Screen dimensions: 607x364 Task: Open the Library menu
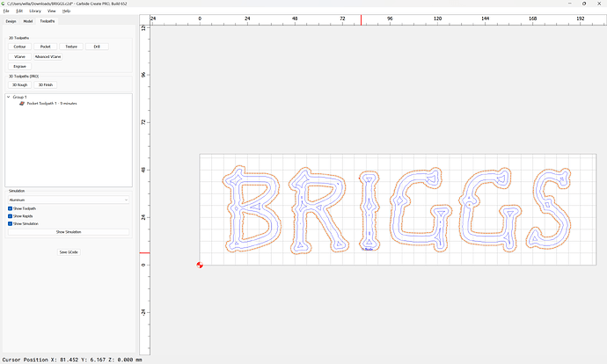click(35, 11)
